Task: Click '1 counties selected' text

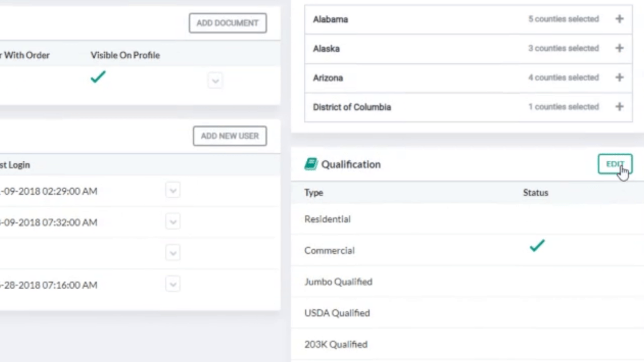Action: pos(563,107)
